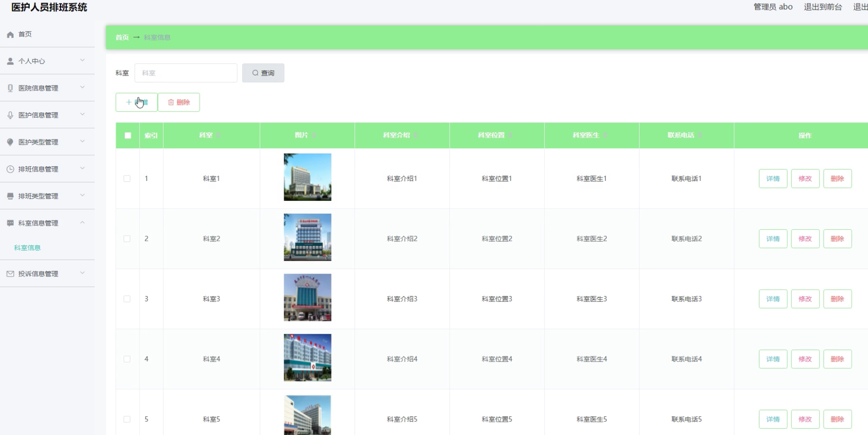
Task: Open the 科室信息 submenu item
Action: (27, 248)
